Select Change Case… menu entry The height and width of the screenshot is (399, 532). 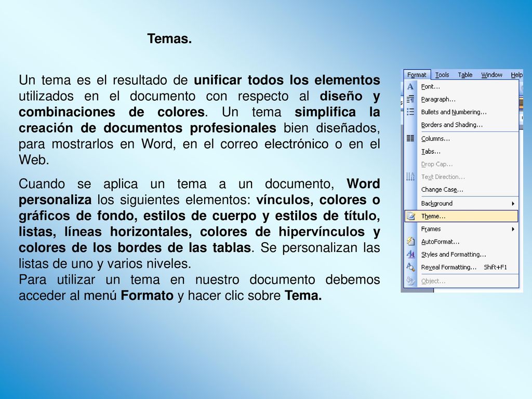[x=461, y=190]
